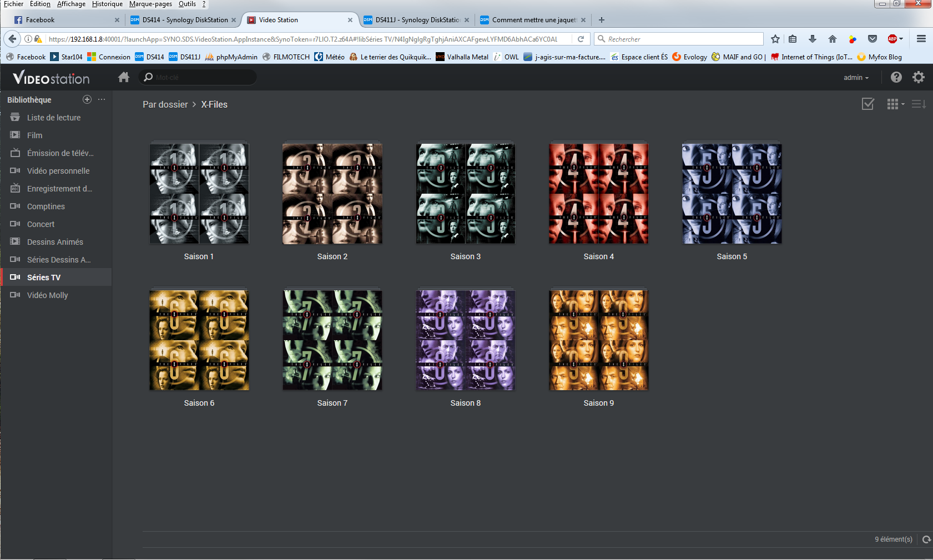
Task: Open the FILMOTECH bookmark
Action: click(x=286, y=57)
